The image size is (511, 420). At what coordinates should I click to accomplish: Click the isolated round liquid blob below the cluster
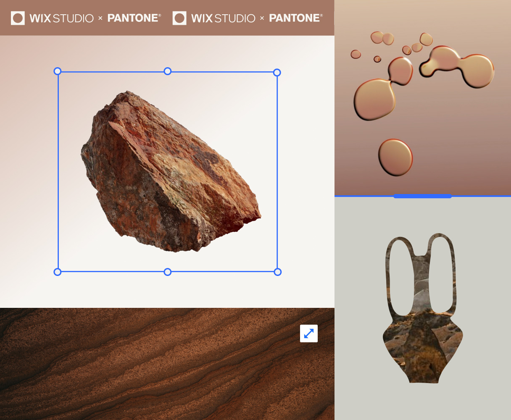point(395,157)
